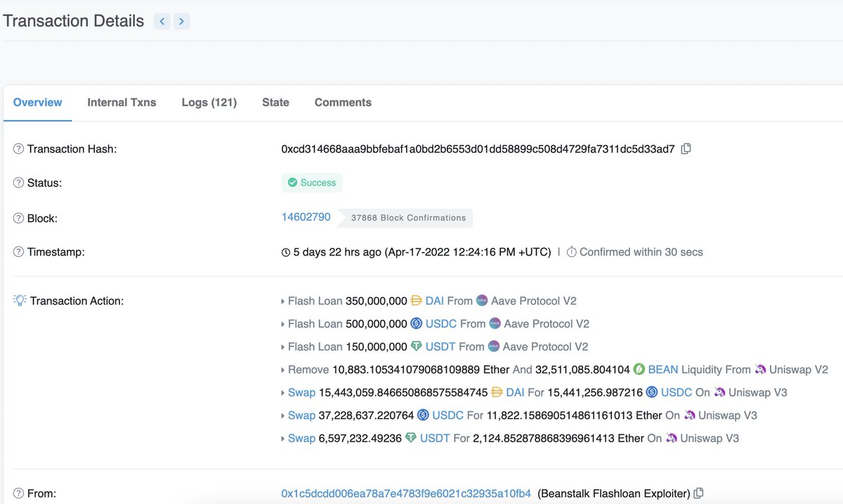Expand the Flash Loan 150,000,000 USDT action
The width and height of the screenshot is (843, 504).
(x=283, y=347)
